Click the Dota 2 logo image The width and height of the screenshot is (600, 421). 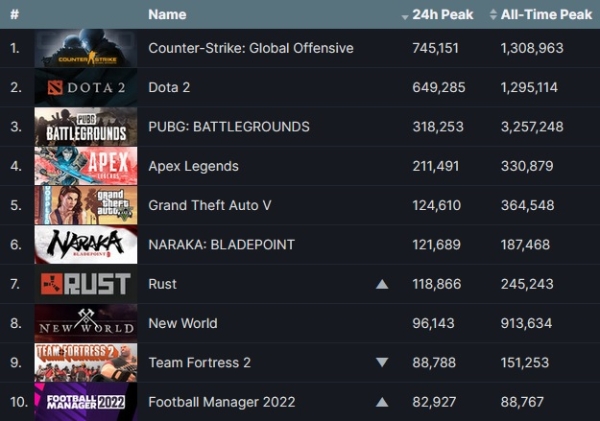point(86,88)
